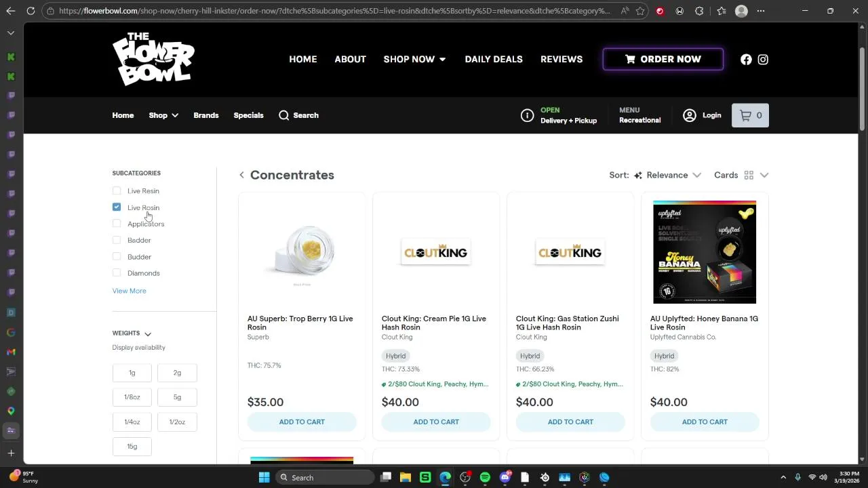Click the read aloud icon in address bar

(624, 11)
